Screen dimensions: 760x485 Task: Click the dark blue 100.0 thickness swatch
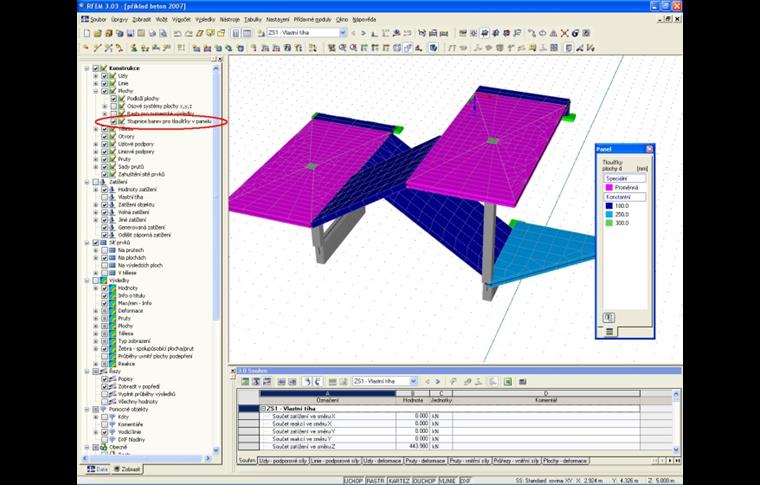(609, 206)
